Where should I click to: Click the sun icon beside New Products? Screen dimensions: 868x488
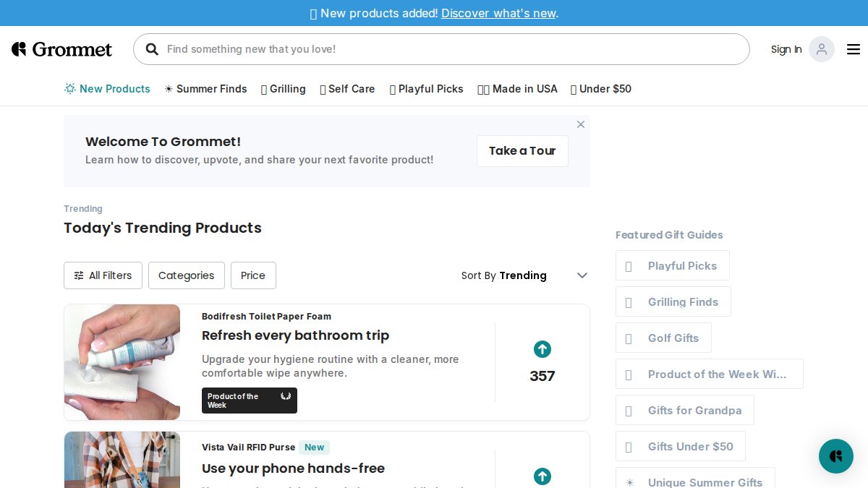[70, 89]
